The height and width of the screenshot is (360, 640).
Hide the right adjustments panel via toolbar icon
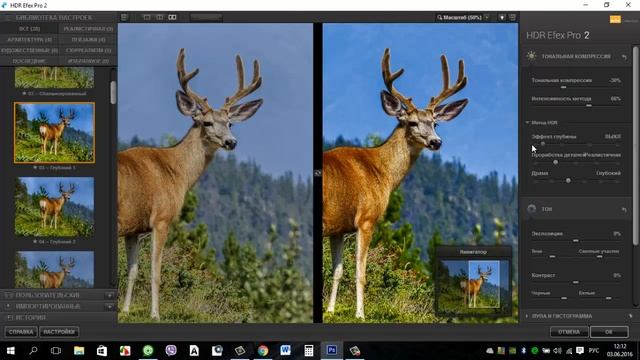click(513, 18)
